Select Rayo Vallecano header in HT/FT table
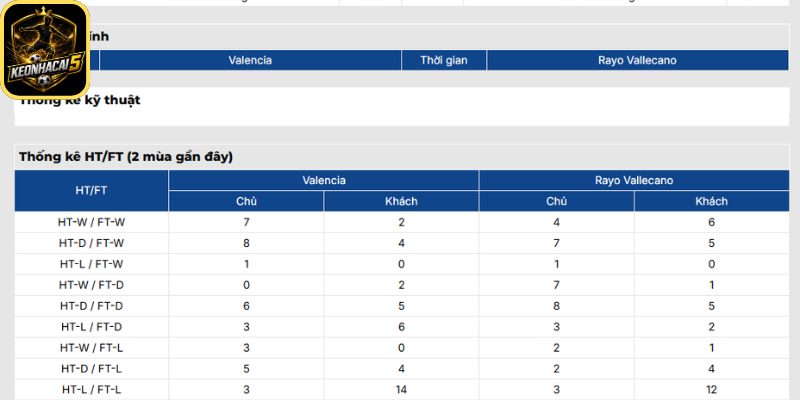Image resolution: width=800 pixels, height=400 pixels. (x=634, y=181)
